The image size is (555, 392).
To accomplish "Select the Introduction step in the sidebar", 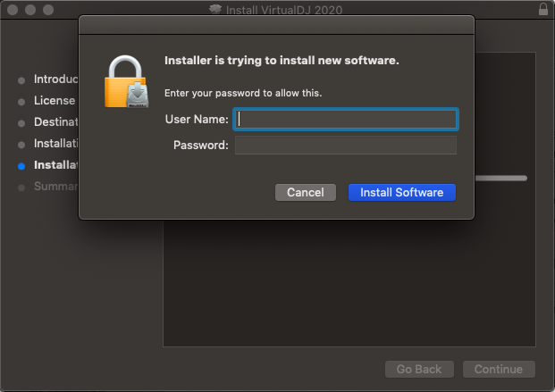I will point(55,79).
